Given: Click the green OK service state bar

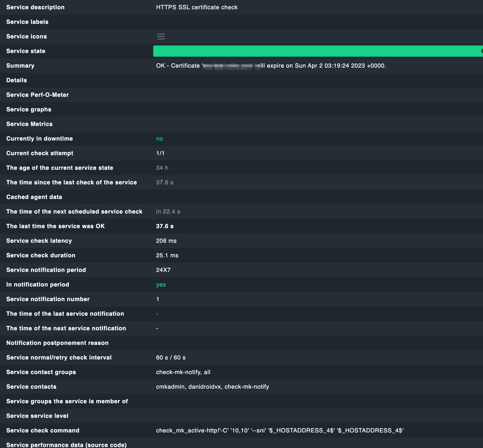Looking at the screenshot, I should pos(316,51).
